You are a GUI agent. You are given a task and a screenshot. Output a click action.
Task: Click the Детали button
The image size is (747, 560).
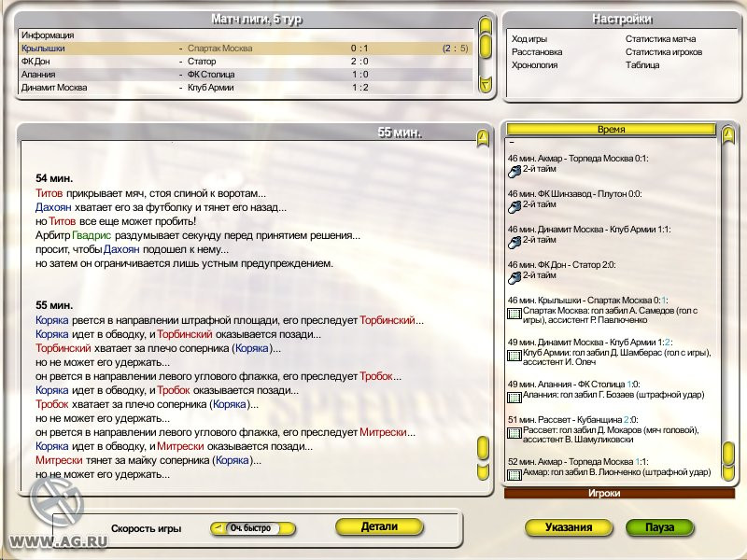379,526
